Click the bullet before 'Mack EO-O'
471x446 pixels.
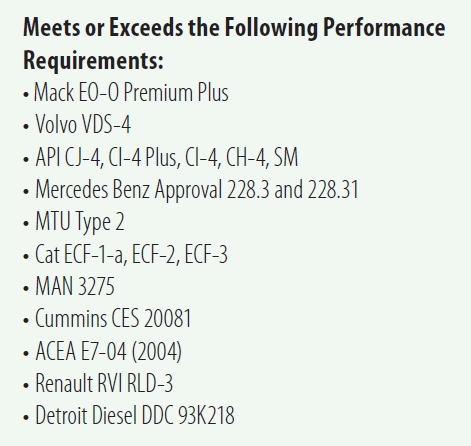[26, 95]
